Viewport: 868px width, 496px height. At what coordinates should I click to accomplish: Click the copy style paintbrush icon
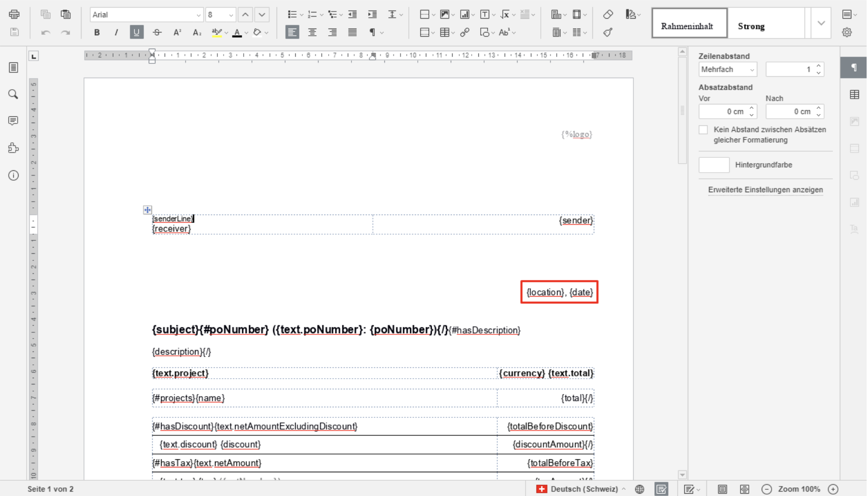(608, 32)
